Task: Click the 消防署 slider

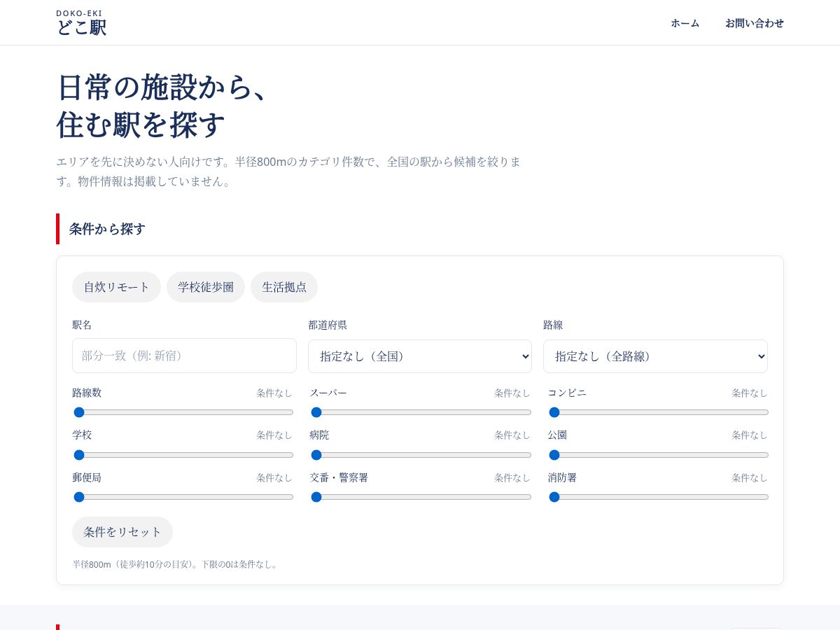Action: click(659, 497)
